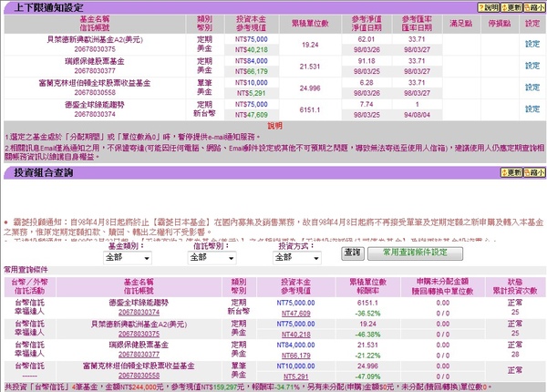The height and width of the screenshot is (392, 547).
Task: Select the 94/08/04 exchange rate date
Action: pyautogui.click(x=417, y=115)
